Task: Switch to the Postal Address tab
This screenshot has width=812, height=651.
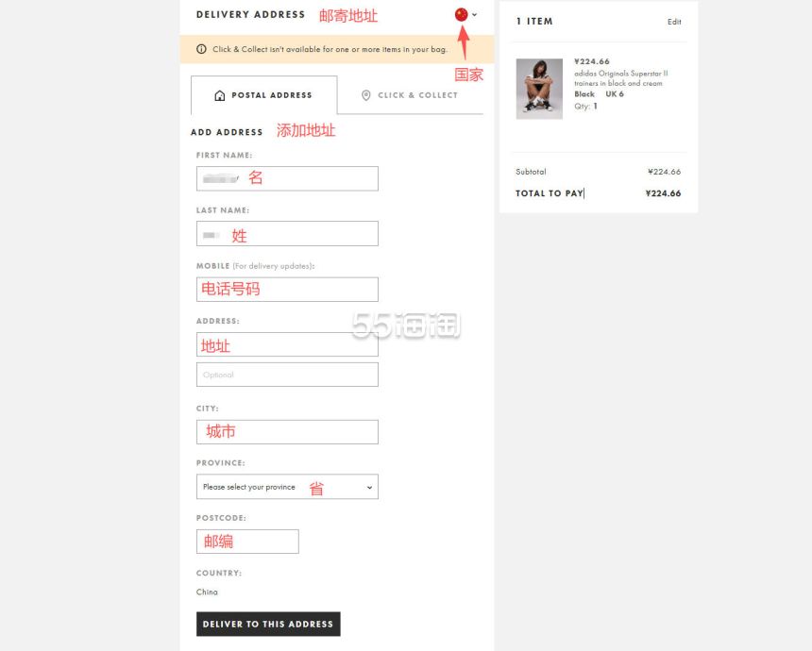Action: coord(264,95)
